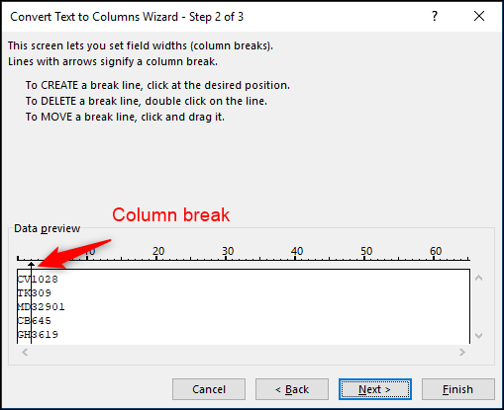Click the Cancel button
504x410 pixels.
(209, 389)
